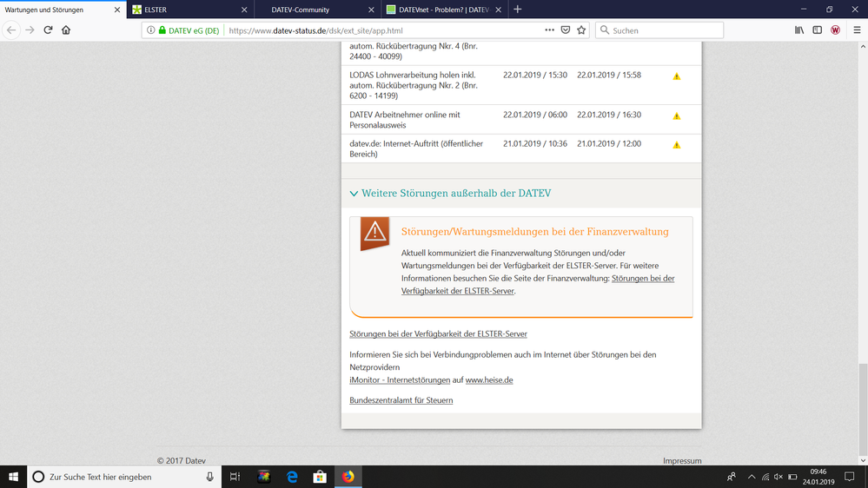Close the Wartungen und Störungen tab

coord(116,10)
